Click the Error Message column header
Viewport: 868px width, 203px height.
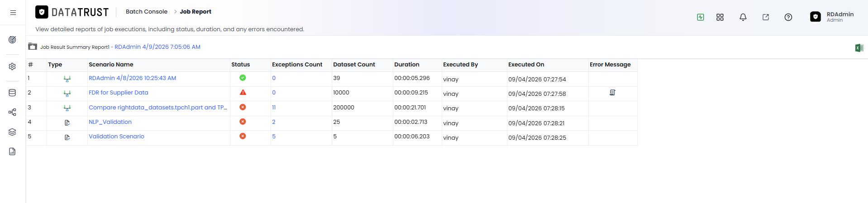pos(610,65)
